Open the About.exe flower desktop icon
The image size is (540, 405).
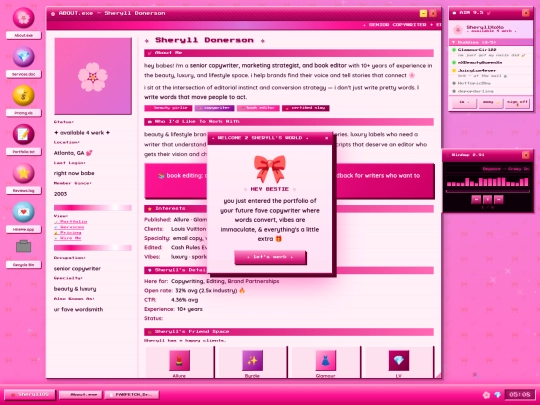(x=23, y=18)
